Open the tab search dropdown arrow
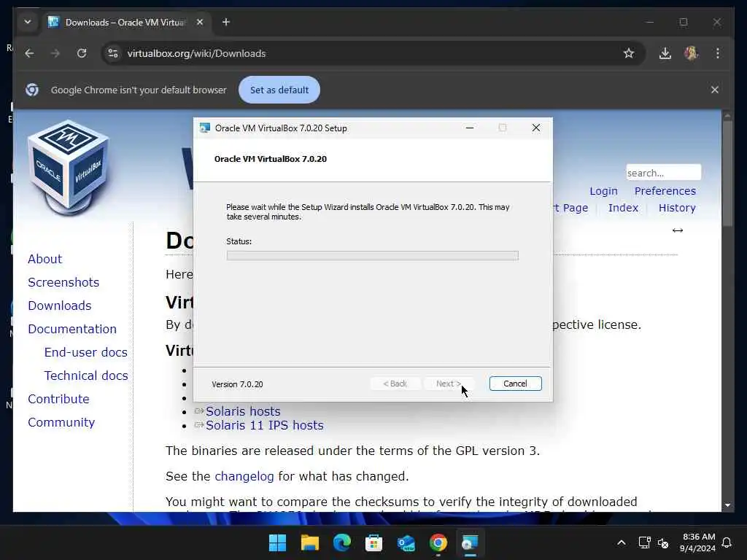The height and width of the screenshot is (560, 747). pyautogui.click(x=28, y=22)
